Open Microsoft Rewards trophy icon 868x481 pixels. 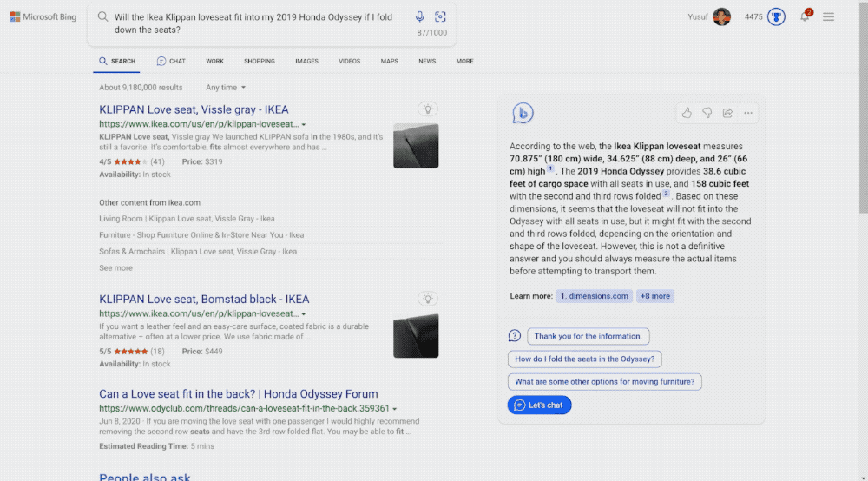click(x=776, y=16)
